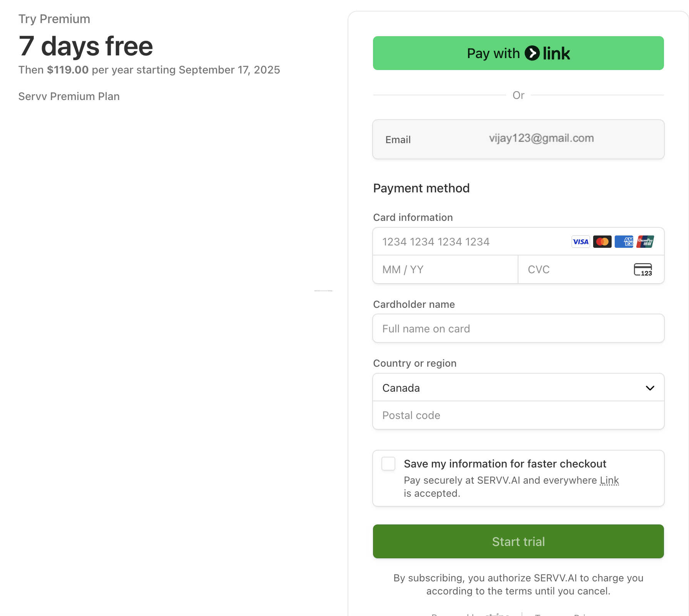Click the Mastercard brand icon
This screenshot has width=689, height=616.
(602, 242)
